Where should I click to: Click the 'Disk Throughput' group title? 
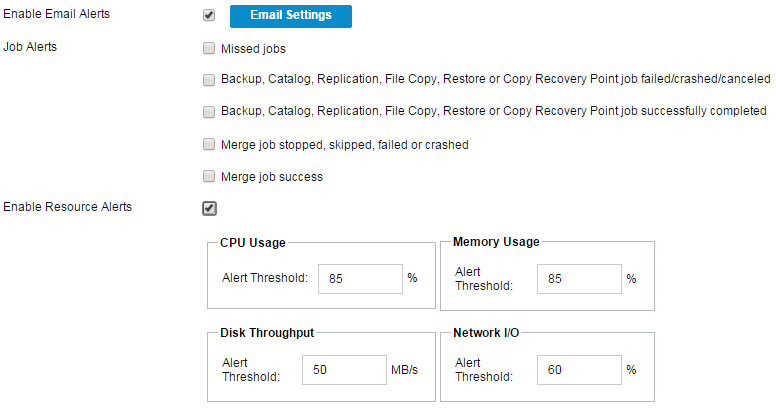click(267, 333)
